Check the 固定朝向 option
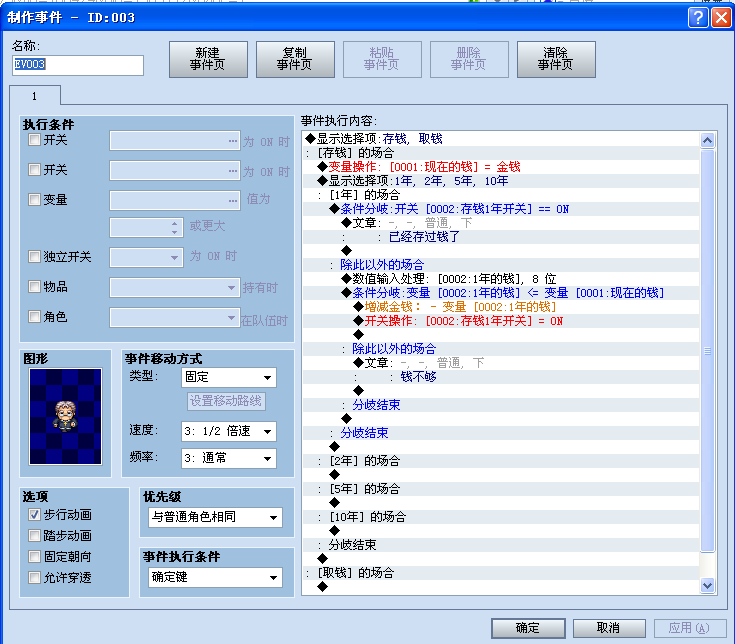 (34, 556)
